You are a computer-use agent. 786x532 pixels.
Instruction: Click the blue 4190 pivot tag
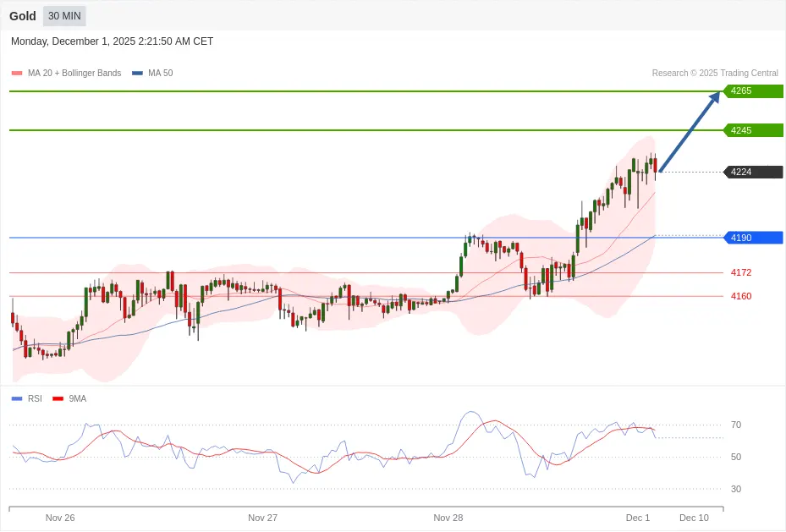(x=752, y=238)
